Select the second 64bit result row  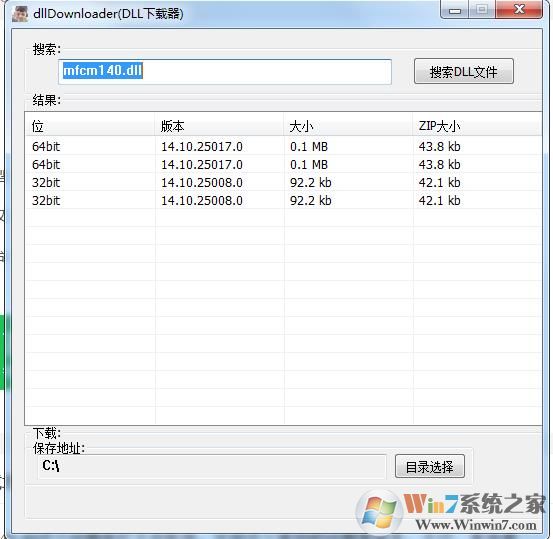[x=284, y=164]
